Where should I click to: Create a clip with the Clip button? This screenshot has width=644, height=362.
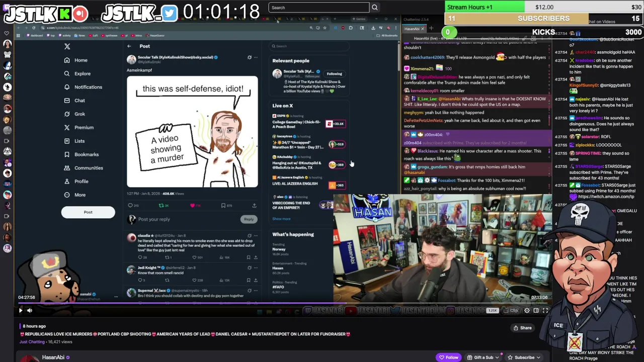pos(511,310)
